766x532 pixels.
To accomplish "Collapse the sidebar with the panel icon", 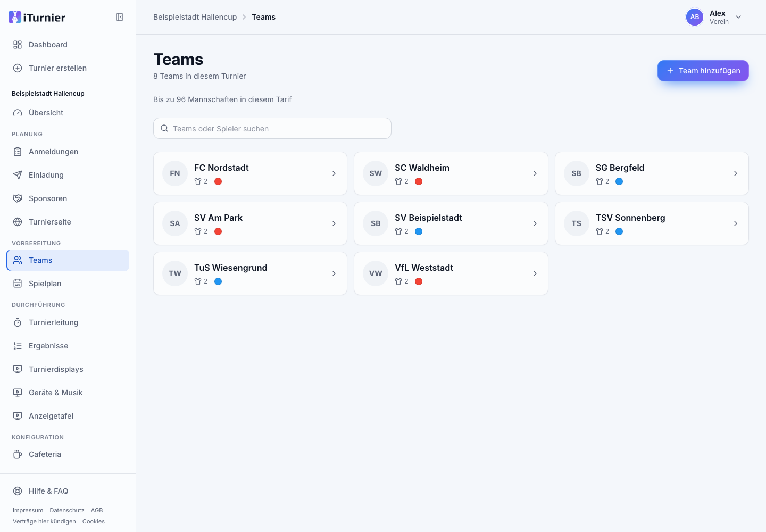I will [x=120, y=17].
